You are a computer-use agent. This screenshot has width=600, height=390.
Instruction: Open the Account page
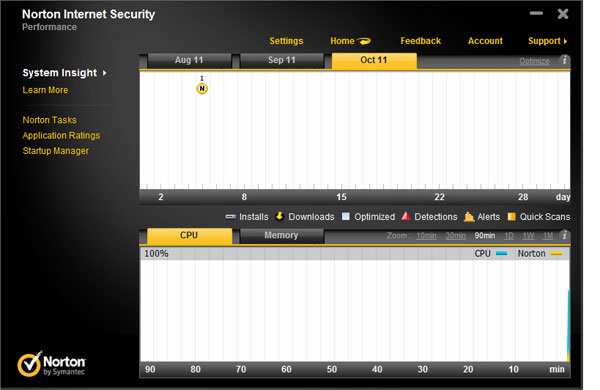click(x=485, y=41)
